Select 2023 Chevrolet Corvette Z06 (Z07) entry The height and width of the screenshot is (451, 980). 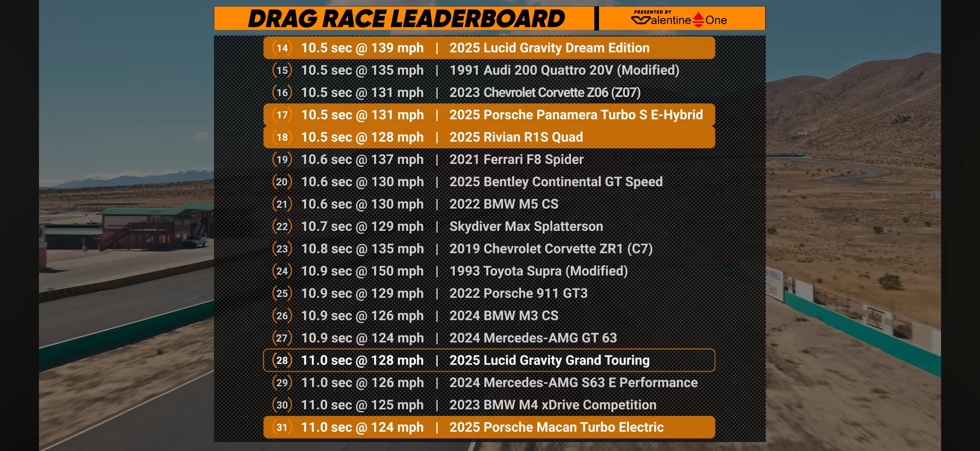(489, 92)
